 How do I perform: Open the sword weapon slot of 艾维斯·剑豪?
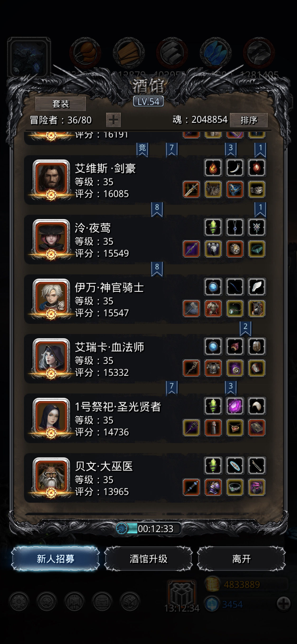click(191, 189)
